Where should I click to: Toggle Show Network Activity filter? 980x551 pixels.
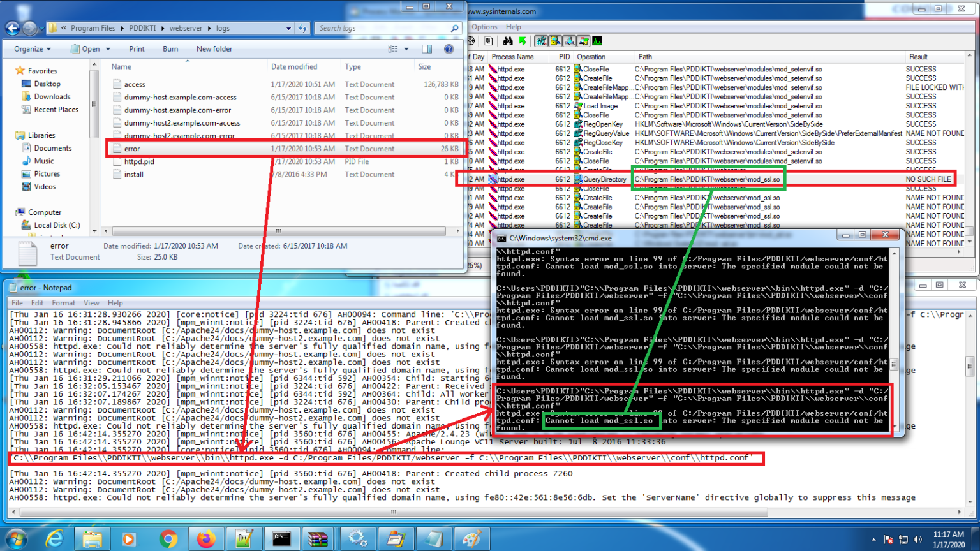(569, 41)
